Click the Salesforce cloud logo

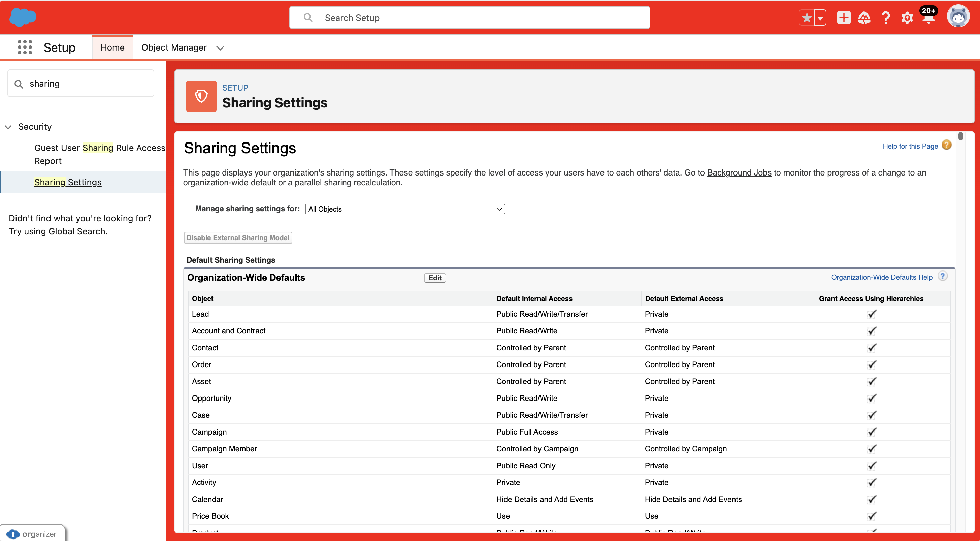tap(23, 18)
